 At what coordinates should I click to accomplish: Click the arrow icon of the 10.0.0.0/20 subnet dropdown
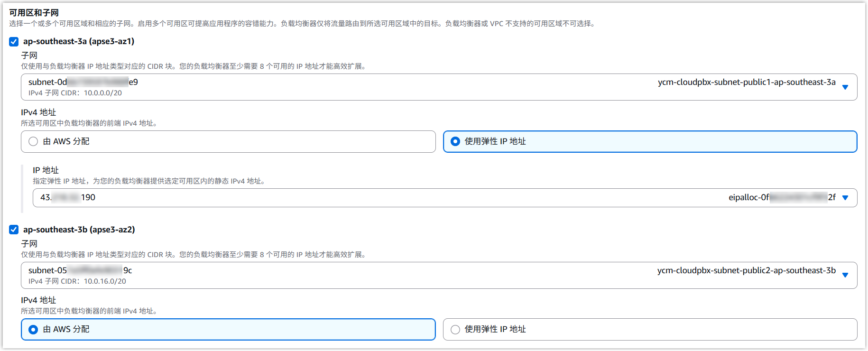click(x=845, y=87)
